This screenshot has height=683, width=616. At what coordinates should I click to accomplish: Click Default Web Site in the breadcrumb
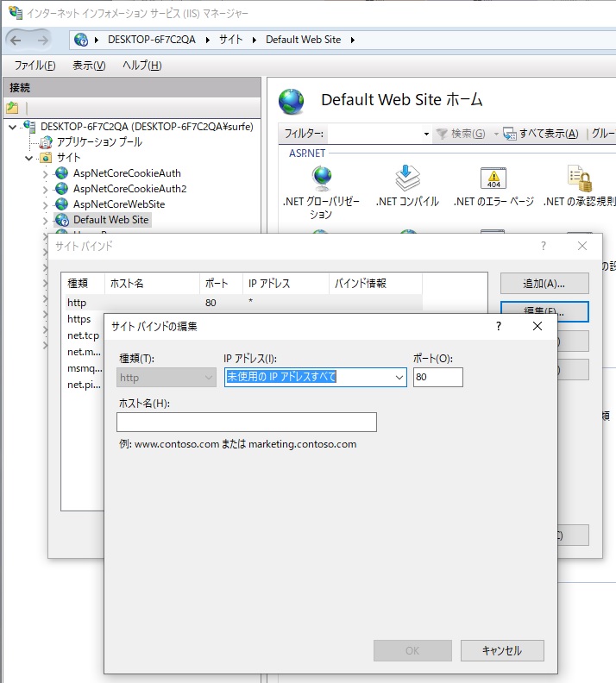(x=303, y=40)
